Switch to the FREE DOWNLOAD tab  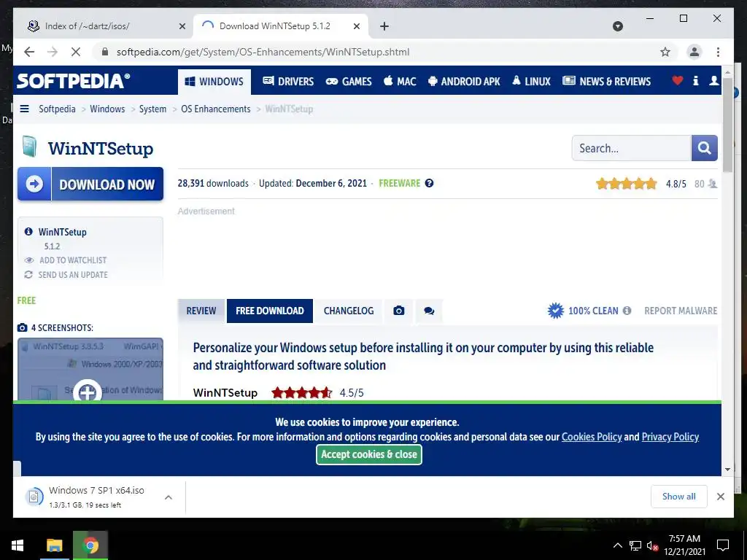270,311
